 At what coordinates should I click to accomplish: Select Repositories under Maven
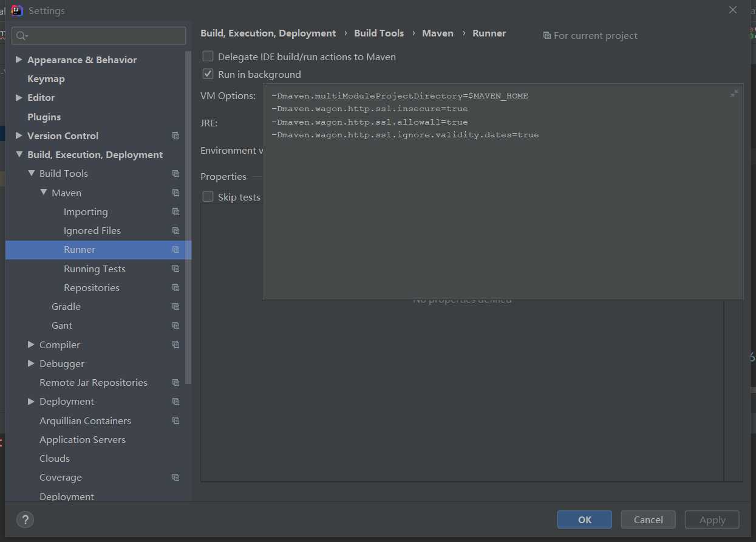tap(92, 287)
